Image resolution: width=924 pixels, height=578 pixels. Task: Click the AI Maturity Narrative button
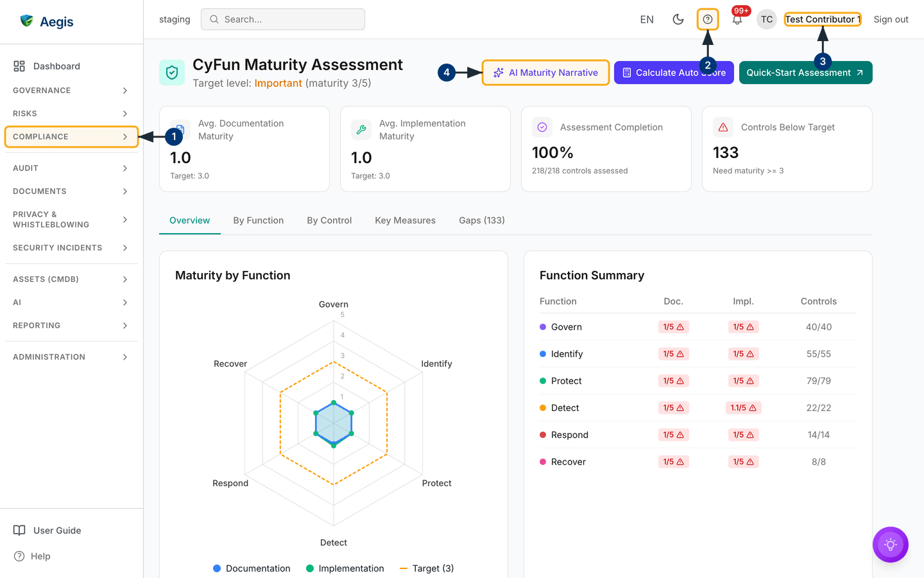point(545,73)
